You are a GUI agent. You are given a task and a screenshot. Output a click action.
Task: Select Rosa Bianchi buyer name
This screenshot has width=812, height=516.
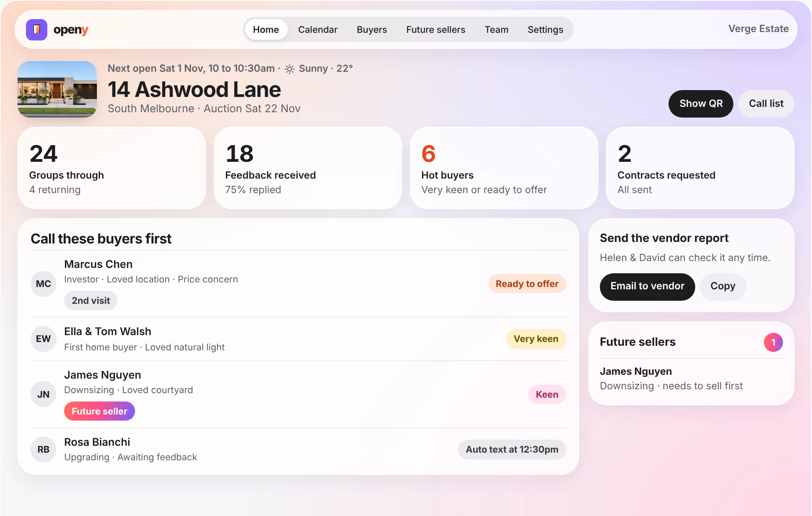(97, 442)
